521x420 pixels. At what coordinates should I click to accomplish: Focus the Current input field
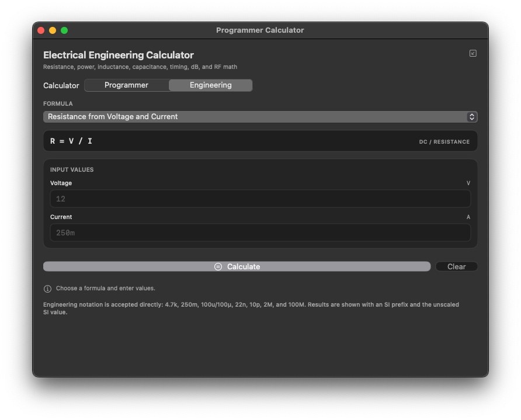click(x=260, y=232)
